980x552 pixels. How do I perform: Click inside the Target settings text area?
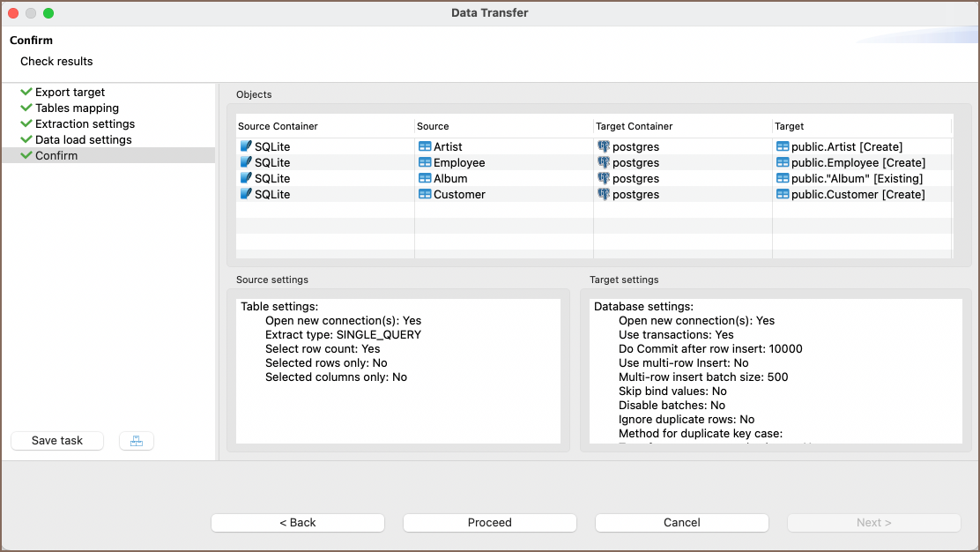click(x=776, y=370)
